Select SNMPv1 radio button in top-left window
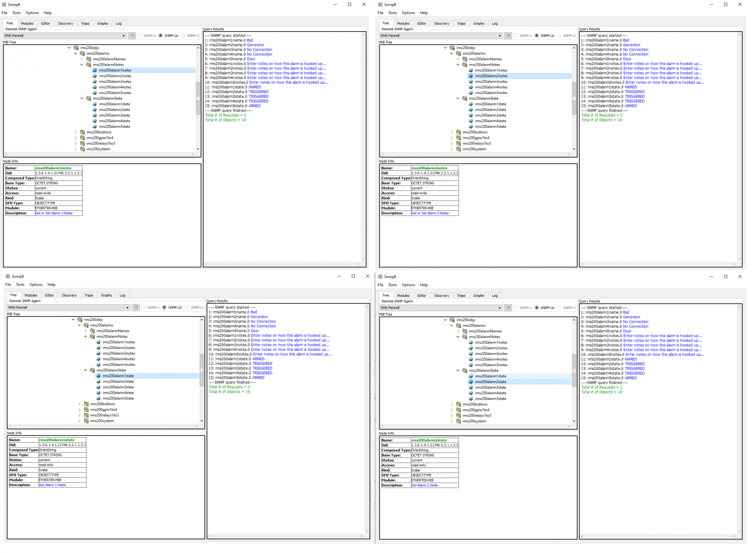Viewport: 756px width, 553px height. [x=140, y=36]
